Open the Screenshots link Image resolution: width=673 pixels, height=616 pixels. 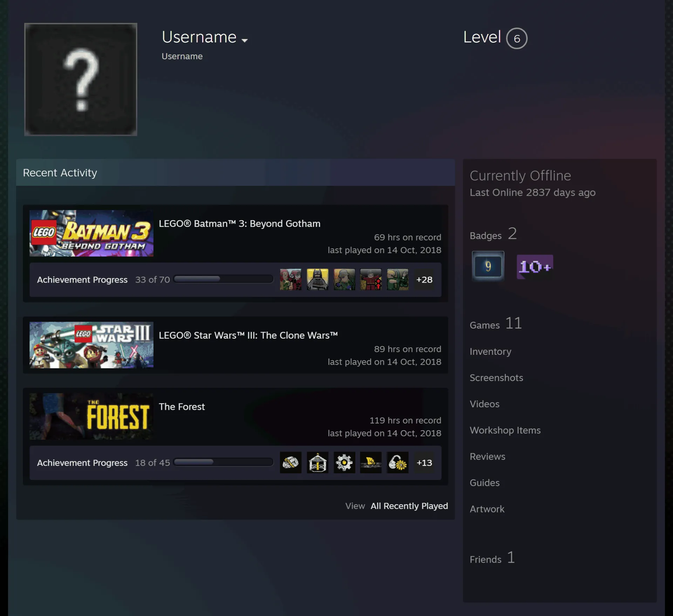(496, 378)
